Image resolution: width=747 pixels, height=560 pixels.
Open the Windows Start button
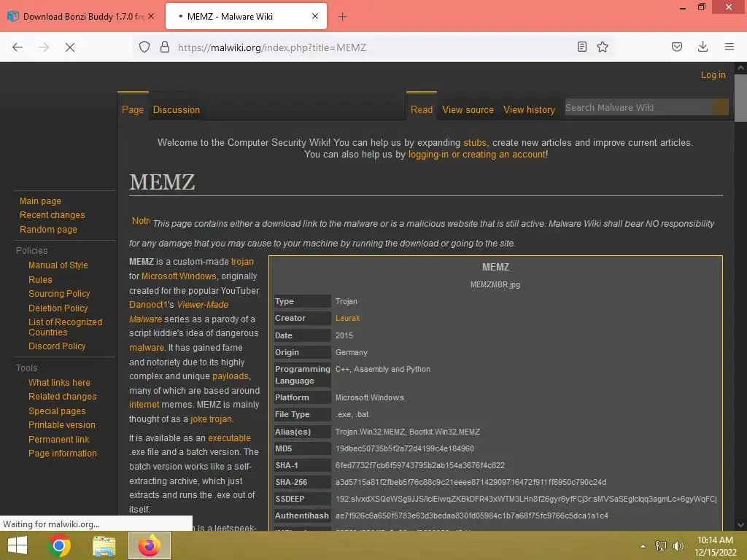pyautogui.click(x=18, y=545)
